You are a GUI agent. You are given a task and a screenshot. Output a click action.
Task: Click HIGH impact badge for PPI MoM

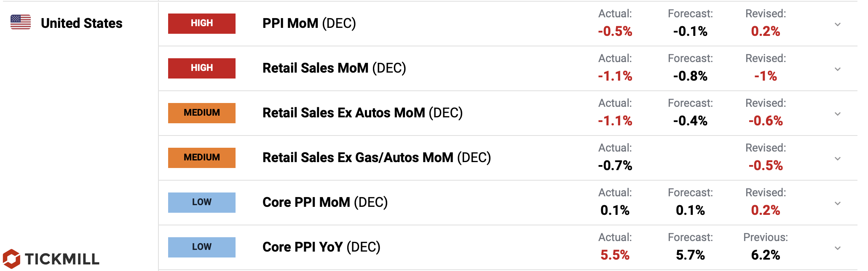(x=202, y=24)
